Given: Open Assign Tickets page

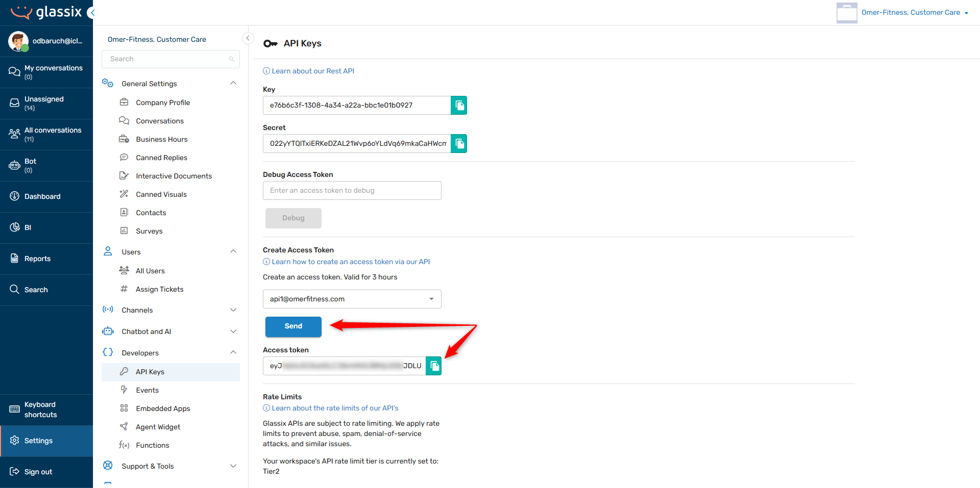Looking at the screenshot, I should [170, 289].
